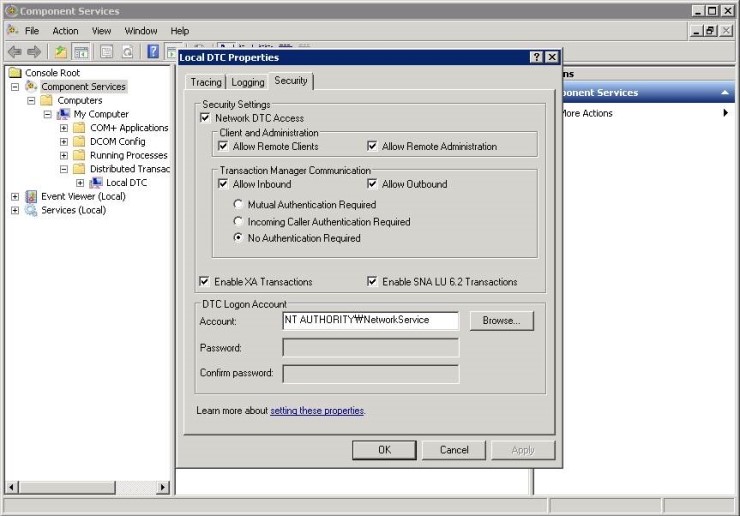
Task: Click the DCOM Config folder icon
Action: click(x=79, y=141)
